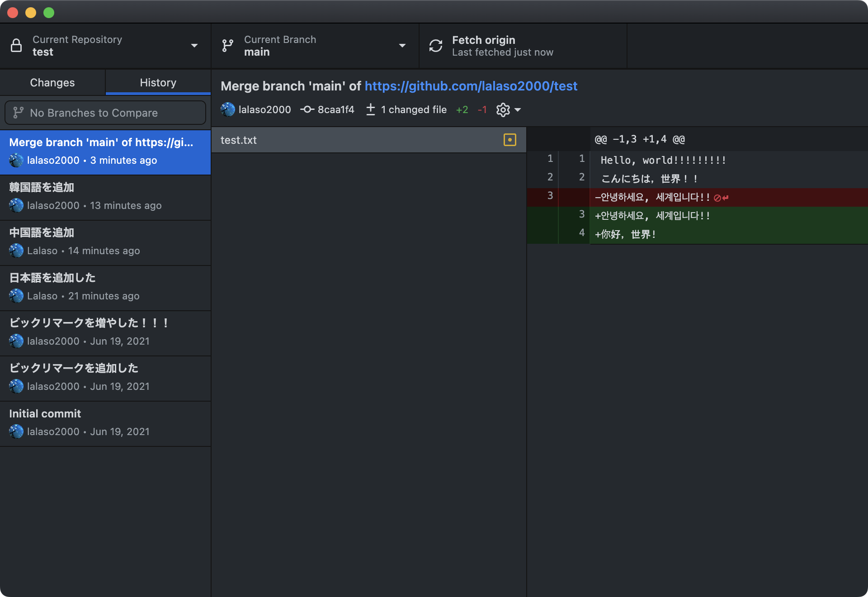Open the Current Repository dropdown
The image size is (868, 597).
(194, 46)
